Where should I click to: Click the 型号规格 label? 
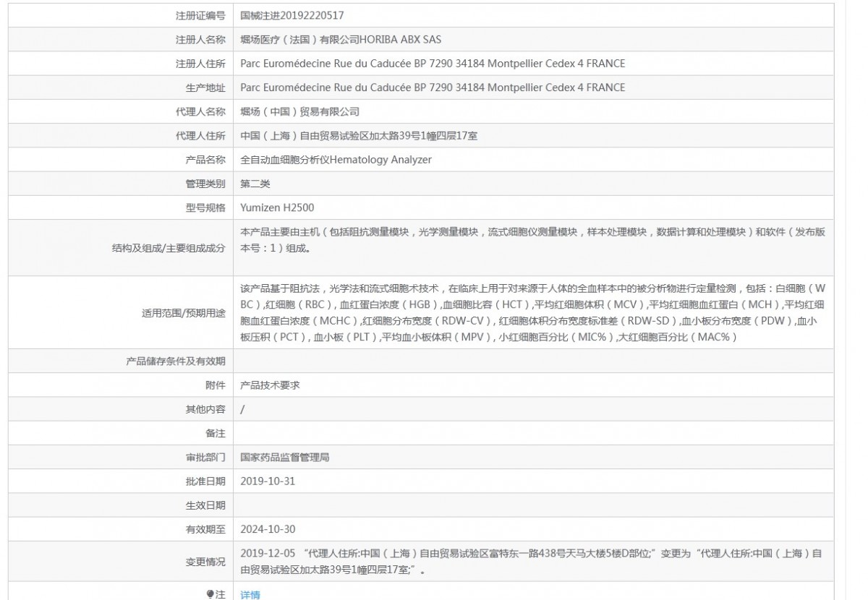[206, 208]
